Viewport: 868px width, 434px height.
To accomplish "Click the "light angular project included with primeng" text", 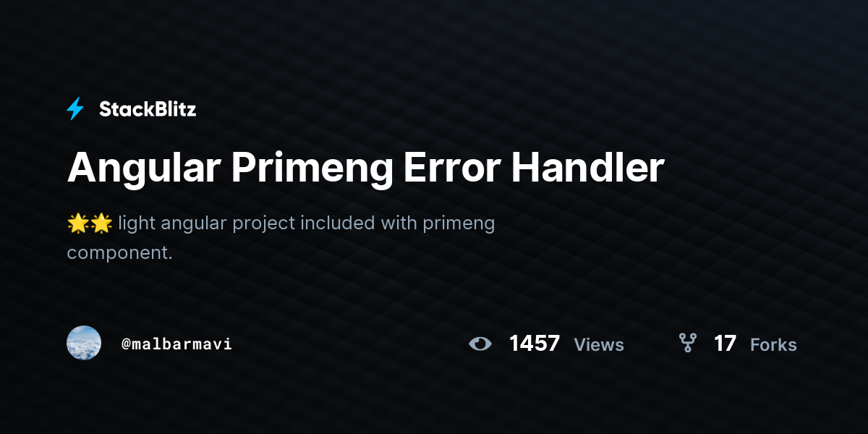I will (307, 224).
